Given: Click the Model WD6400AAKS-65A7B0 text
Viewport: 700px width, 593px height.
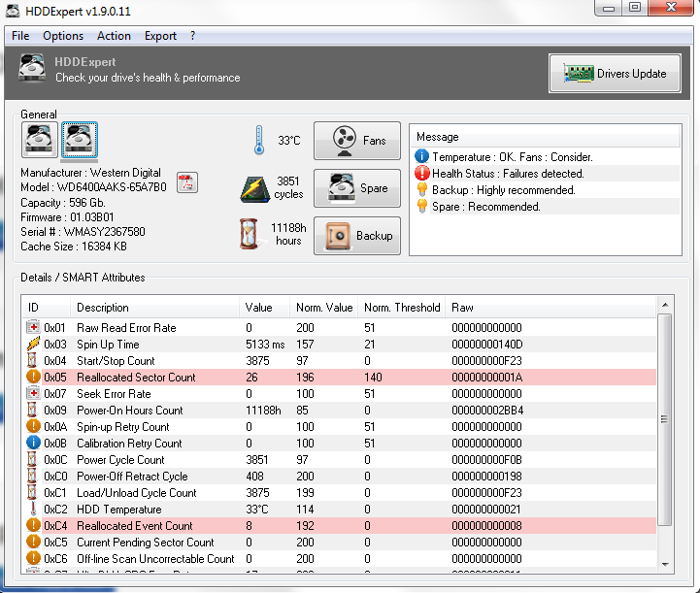Looking at the screenshot, I should pyautogui.click(x=93, y=187).
